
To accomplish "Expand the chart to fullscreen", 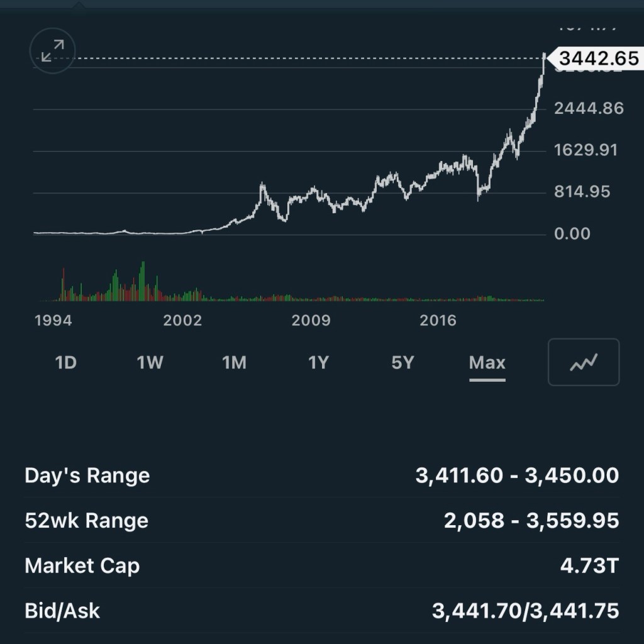I will tap(53, 50).
